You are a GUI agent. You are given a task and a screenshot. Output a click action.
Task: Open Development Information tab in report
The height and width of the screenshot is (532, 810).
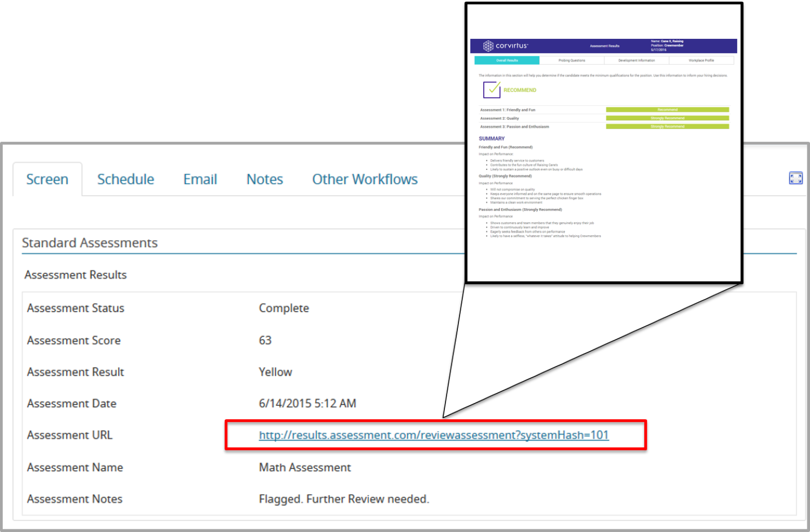pyautogui.click(x=636, y=60)
